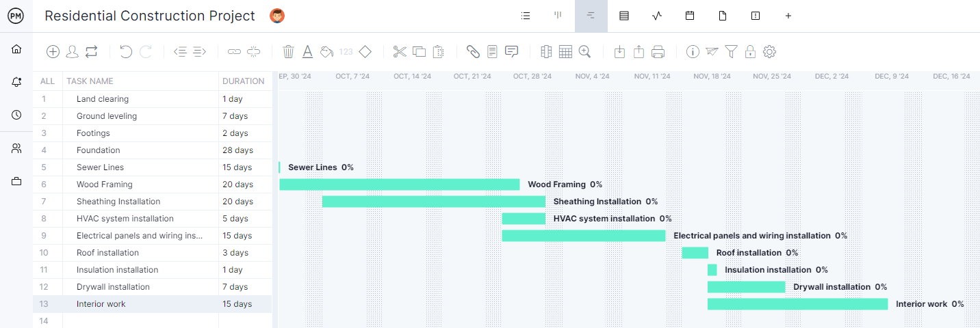
Task: Copy the selected task
Action: (420, 51)
